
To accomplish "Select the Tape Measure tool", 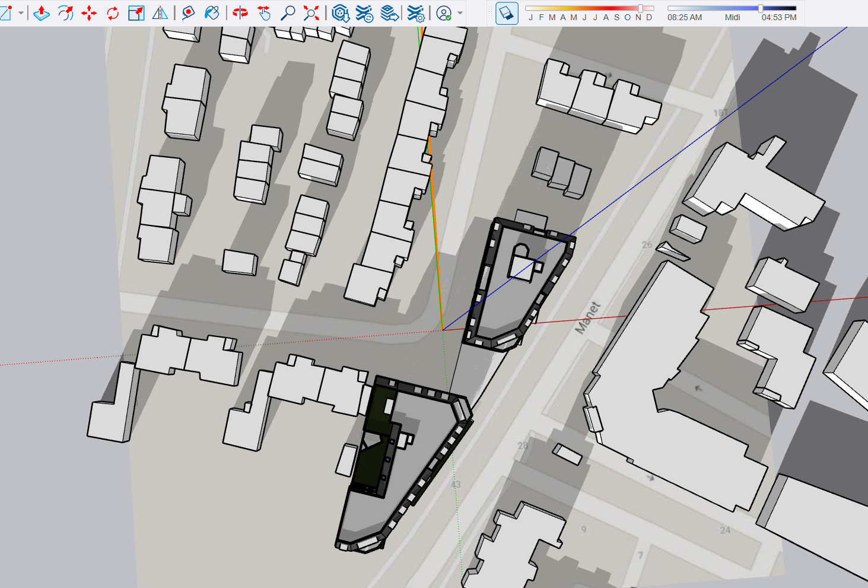I will pos(188,13).
